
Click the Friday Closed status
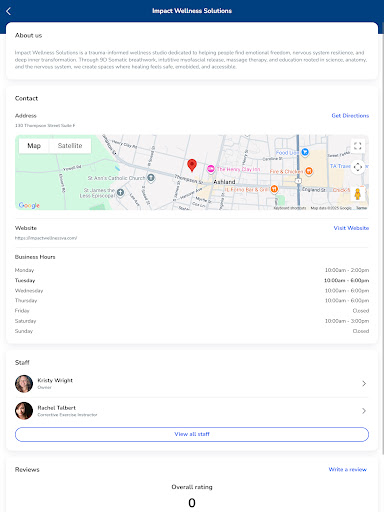click(x=361, y=311)
